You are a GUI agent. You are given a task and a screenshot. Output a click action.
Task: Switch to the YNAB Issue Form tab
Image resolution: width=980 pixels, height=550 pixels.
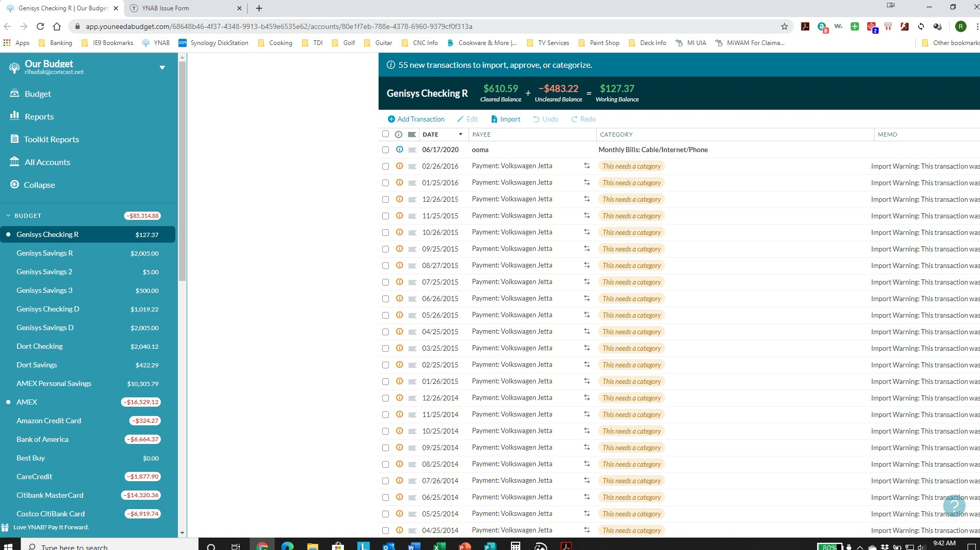(186, 8)
